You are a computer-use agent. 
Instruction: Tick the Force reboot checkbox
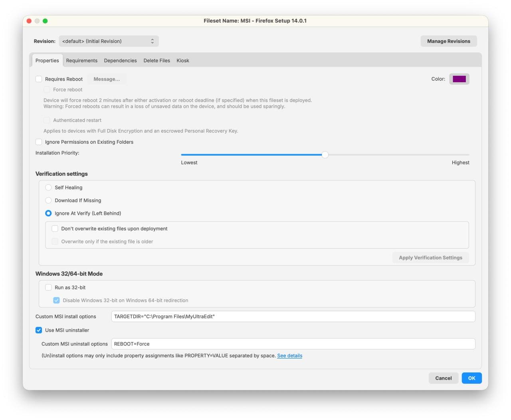[47, 89]
